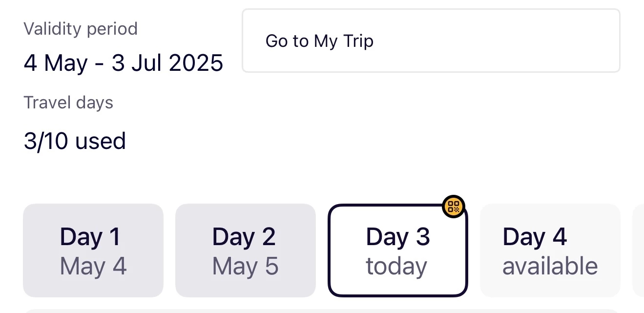
Task: Tap the May 4 date in Day 1
Action: pos(93,267)
